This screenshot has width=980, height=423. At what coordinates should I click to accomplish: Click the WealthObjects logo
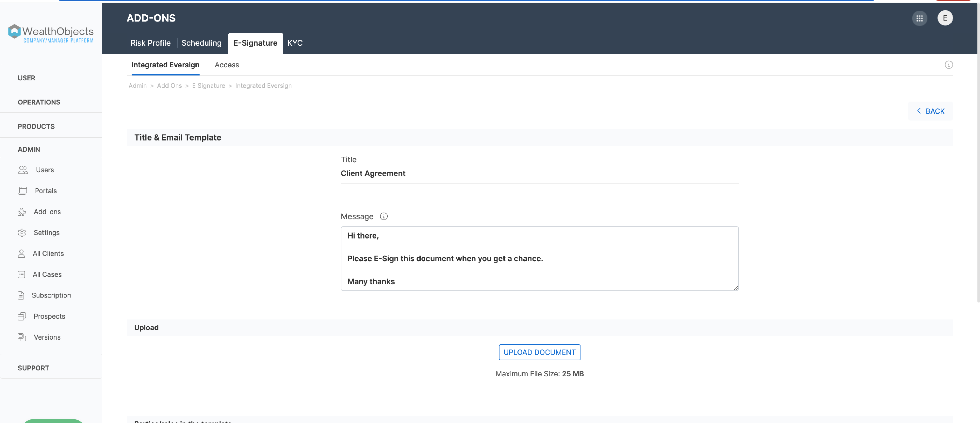coord(51,34)
